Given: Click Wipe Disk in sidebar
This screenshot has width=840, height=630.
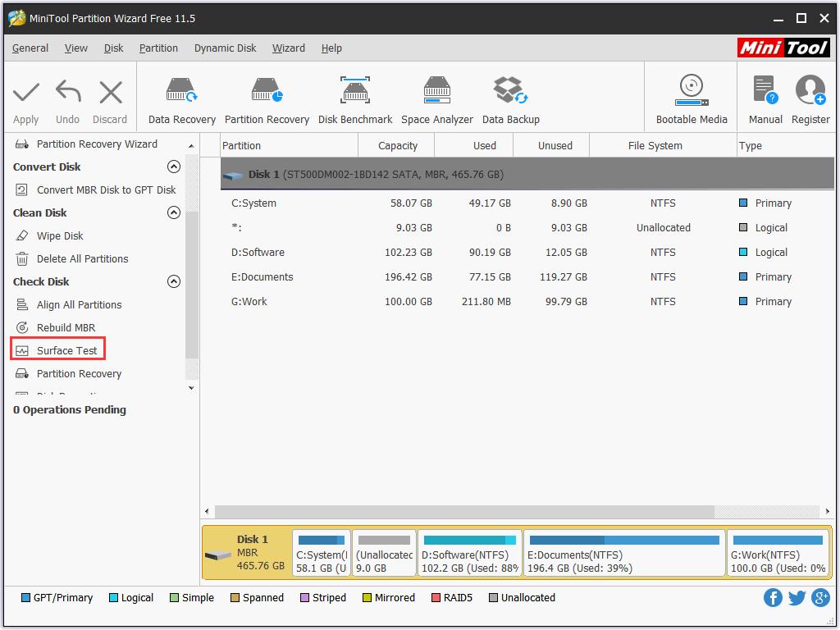Looking at the screenshot, I should [x=60, y=236].
